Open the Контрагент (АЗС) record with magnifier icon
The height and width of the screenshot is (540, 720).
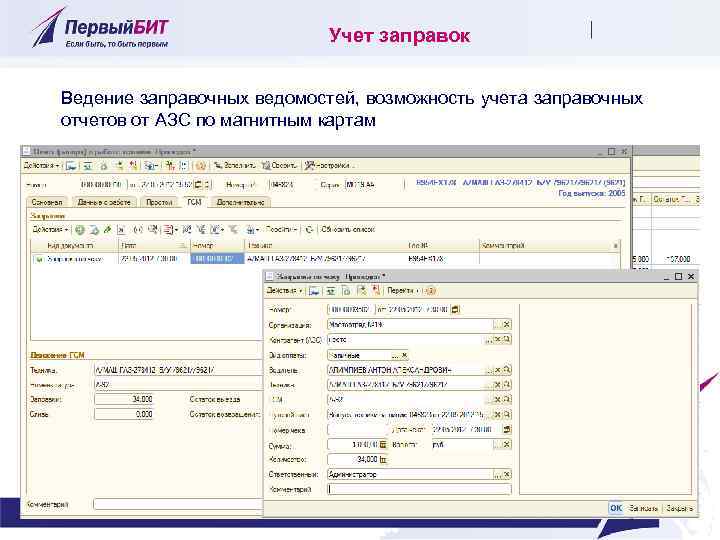click(506, 340)
